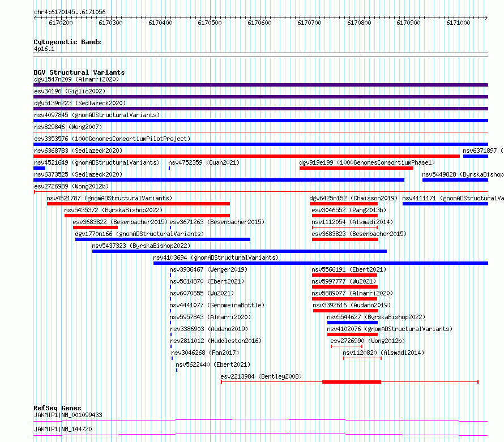The height and width of the screenshot is (442, 504).
Task: Select esv3353576 1000GenomesConsortiumPilotProject label
Action: [x=112, y=139]
